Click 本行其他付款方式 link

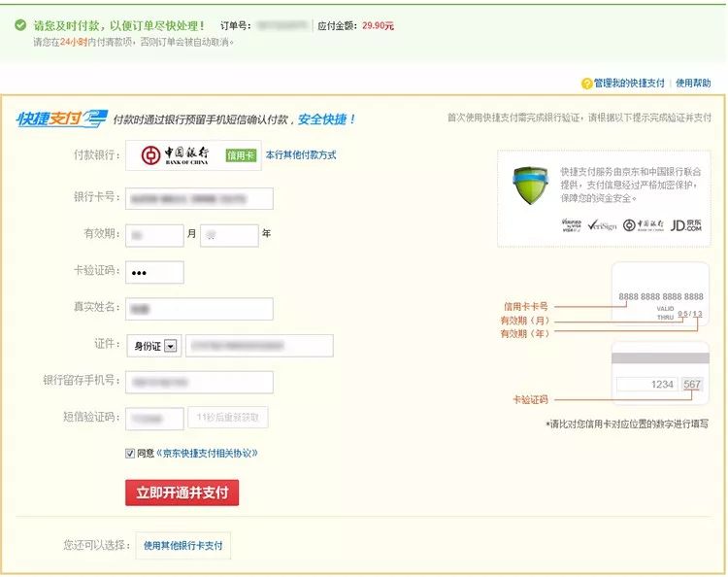[x=301, y=155]
